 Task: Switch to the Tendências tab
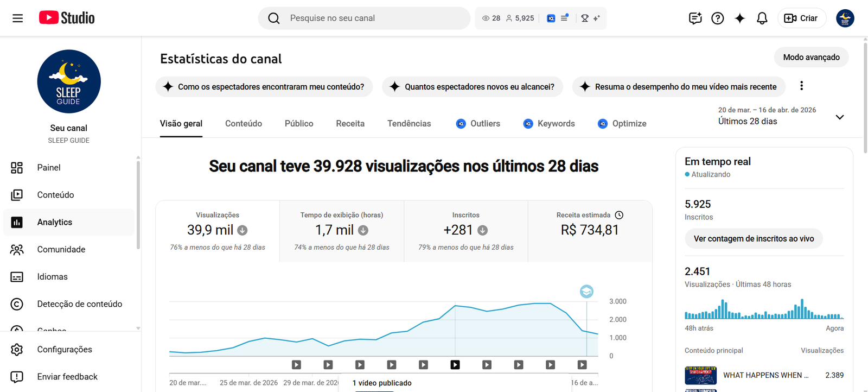click(409, 124)
